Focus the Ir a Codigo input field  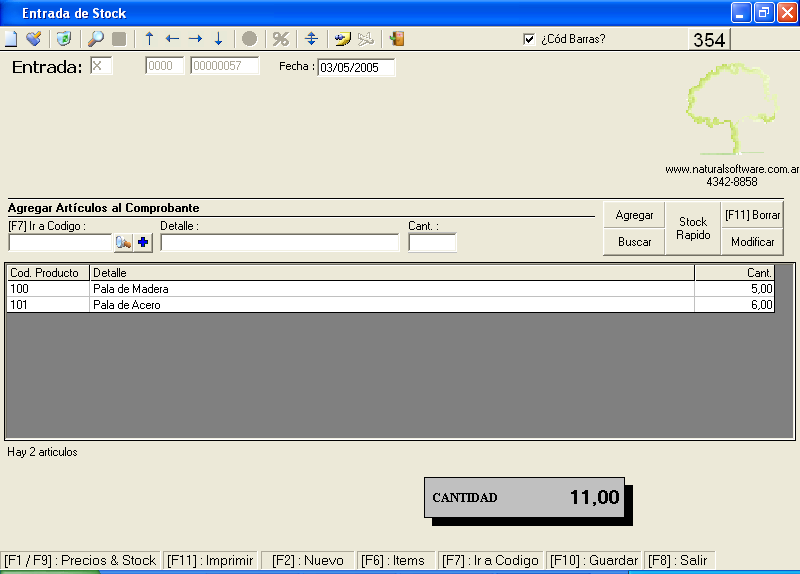pyautogui.click(x=60, y=242)
